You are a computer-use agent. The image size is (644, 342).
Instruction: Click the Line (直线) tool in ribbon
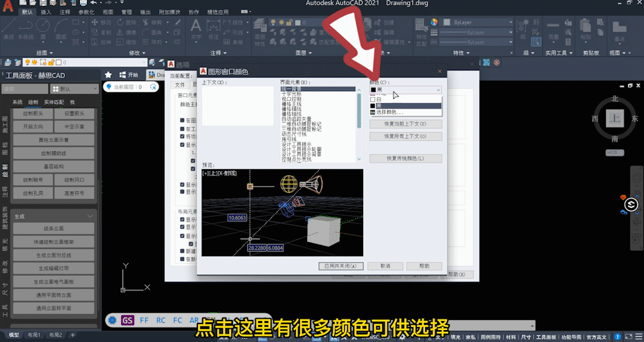coord(8,28)
